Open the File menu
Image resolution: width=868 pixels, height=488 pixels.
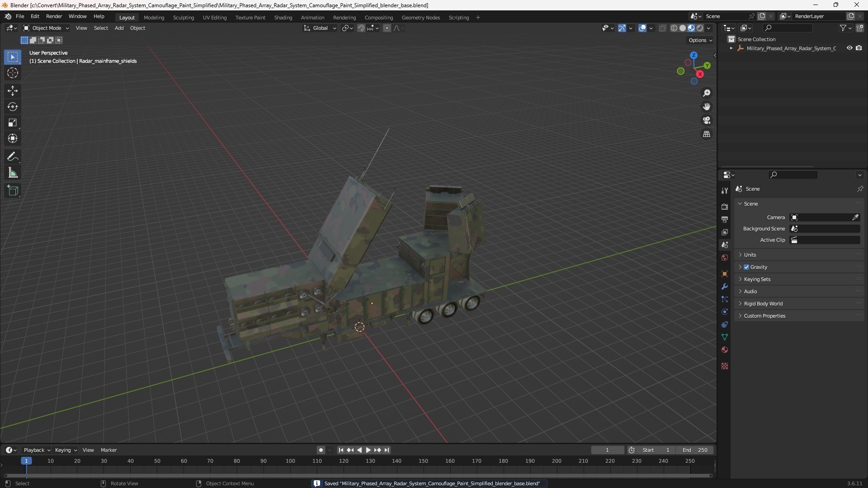click(x=20, y=16)
